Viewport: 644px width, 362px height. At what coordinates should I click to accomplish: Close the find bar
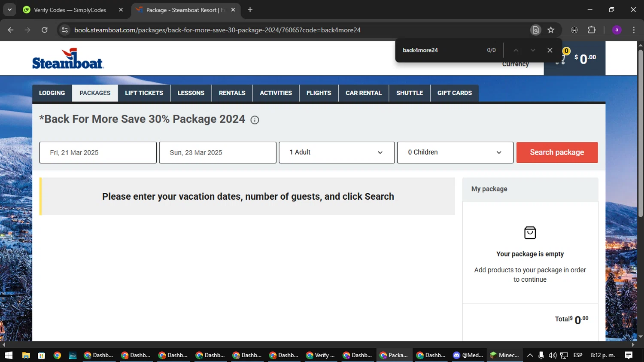550,50
